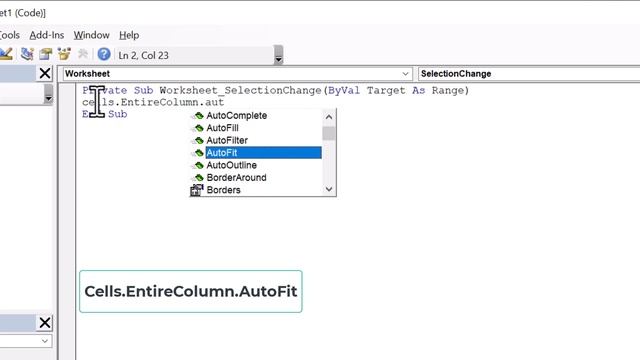Click the IntelliSense list scrollbar thumb

[329, 133]
